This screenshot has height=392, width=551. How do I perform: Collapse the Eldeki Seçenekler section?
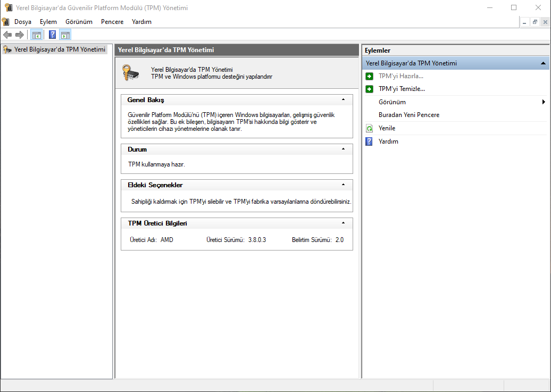[x=344, y=185]
